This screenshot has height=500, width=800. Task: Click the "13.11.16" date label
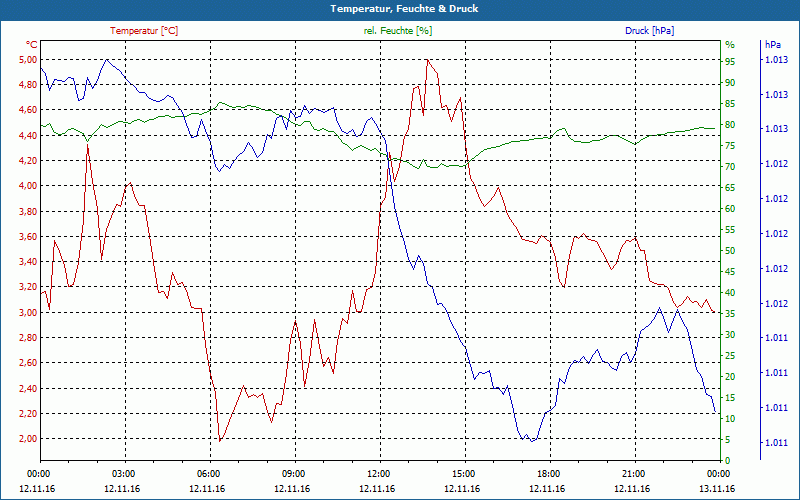[717, 489]
